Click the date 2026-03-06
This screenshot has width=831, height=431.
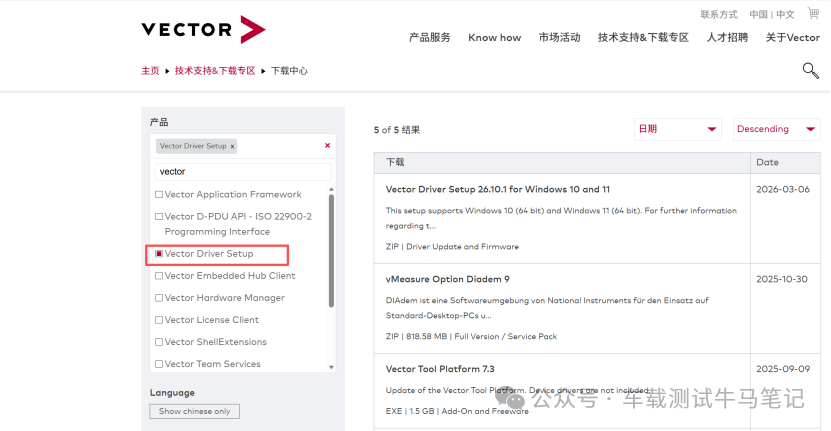point(783,189)
